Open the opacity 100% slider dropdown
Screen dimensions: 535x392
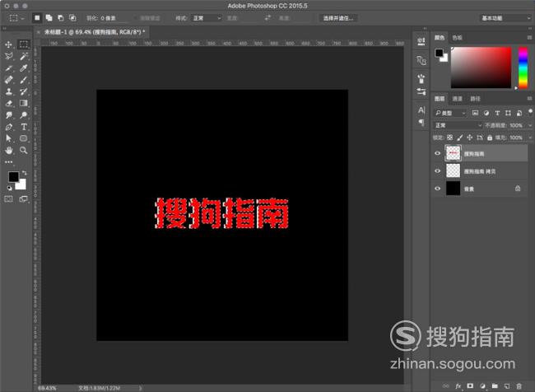(530, 125)
